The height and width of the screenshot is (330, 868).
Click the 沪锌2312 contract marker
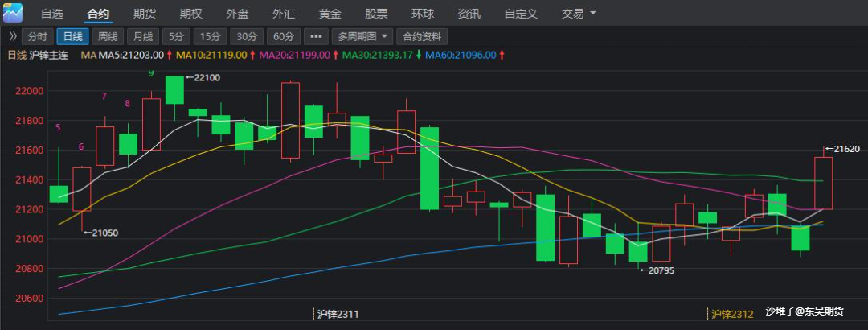click(732, 313)
